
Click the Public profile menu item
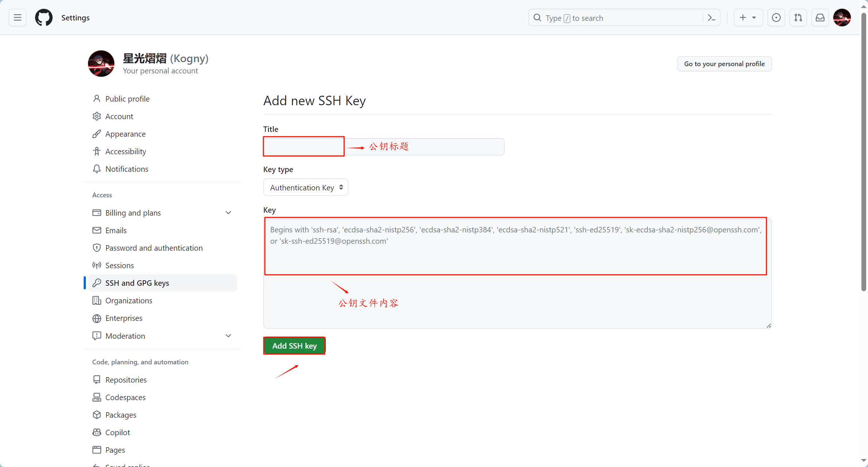click(127, 98)
